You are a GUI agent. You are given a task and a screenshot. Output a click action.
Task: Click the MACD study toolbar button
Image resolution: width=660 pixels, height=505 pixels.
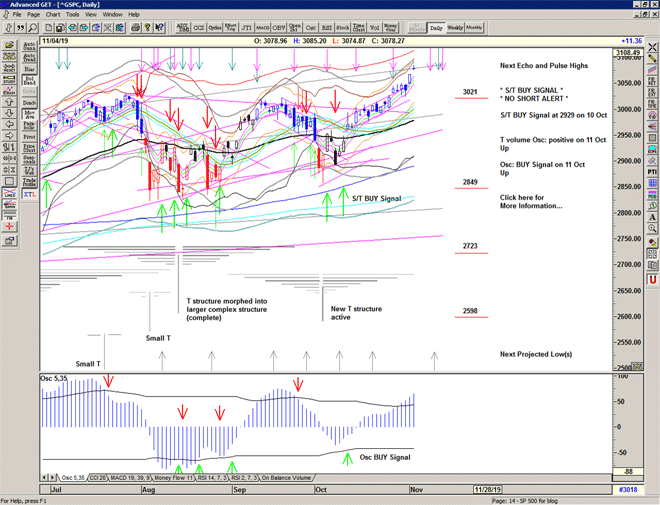261,28
